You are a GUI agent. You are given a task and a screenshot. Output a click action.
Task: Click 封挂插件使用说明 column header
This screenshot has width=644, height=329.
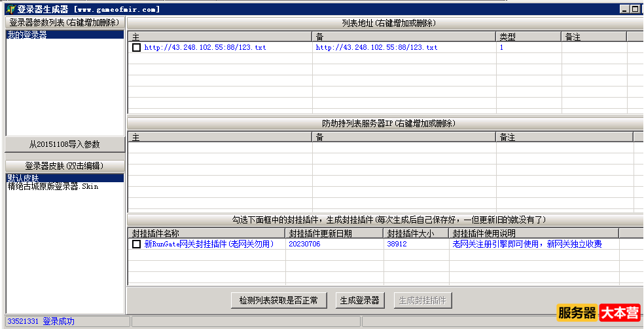533,233
